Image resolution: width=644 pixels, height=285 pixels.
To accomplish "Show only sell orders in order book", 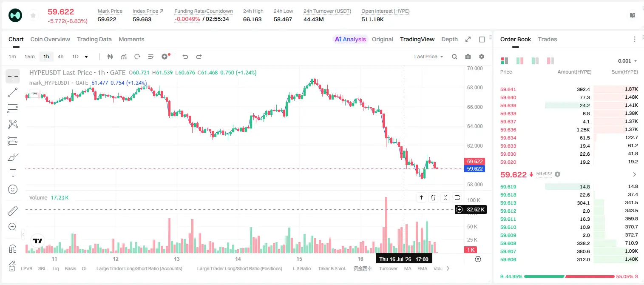I will pyautogui.click(x=550, y=61).
